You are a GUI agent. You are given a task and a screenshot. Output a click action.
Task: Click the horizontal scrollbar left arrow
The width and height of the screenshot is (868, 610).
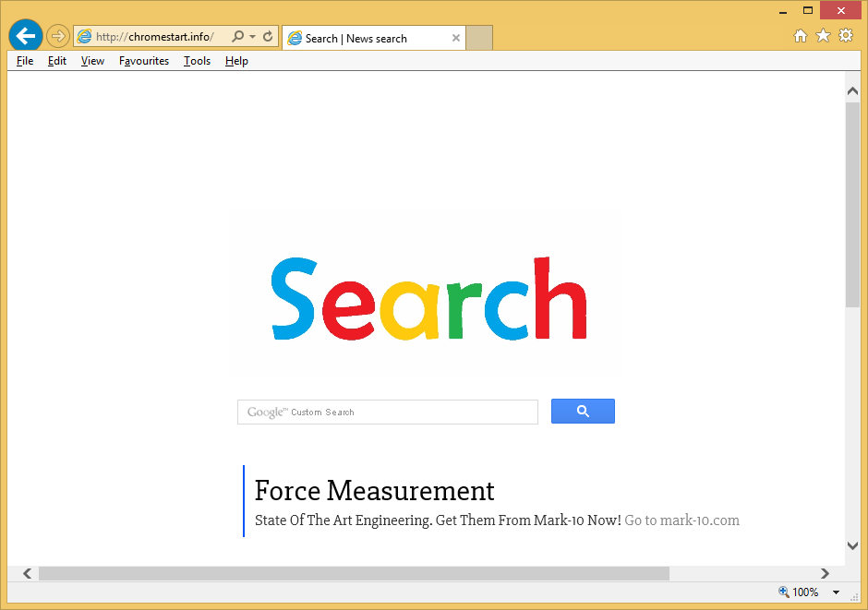[x=27, y=573]
